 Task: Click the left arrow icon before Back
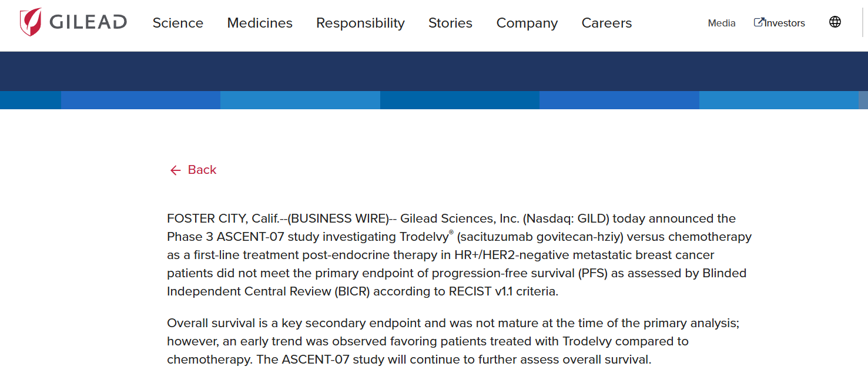[175, 170]
